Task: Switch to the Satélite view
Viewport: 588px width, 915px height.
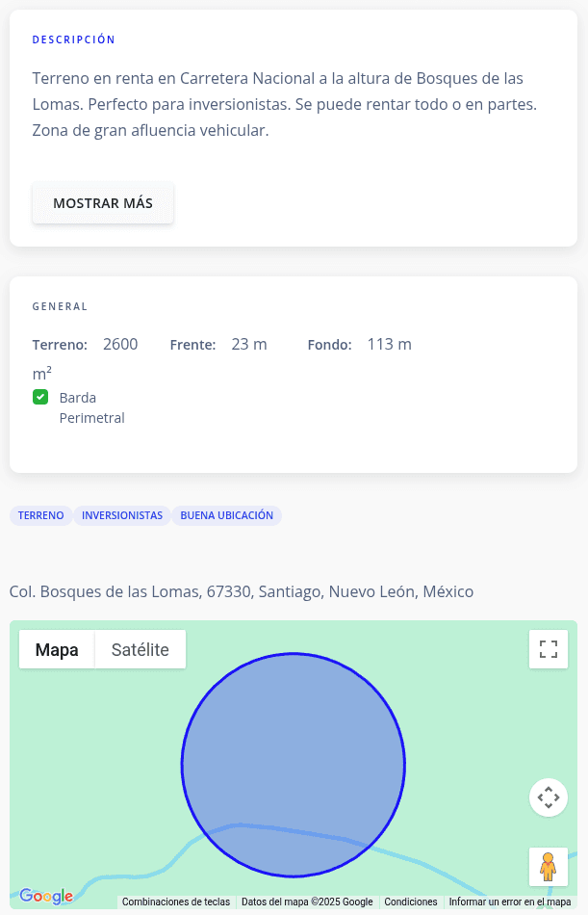Action: [141, 650]
